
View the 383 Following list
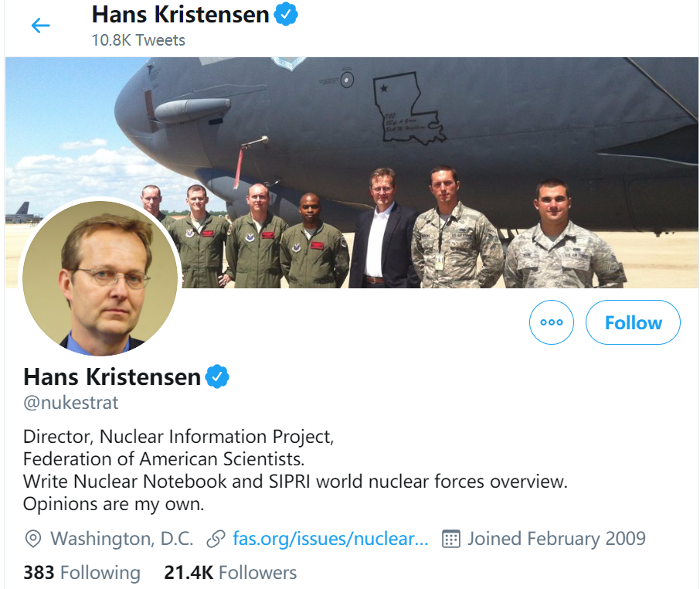pos(82,573)
